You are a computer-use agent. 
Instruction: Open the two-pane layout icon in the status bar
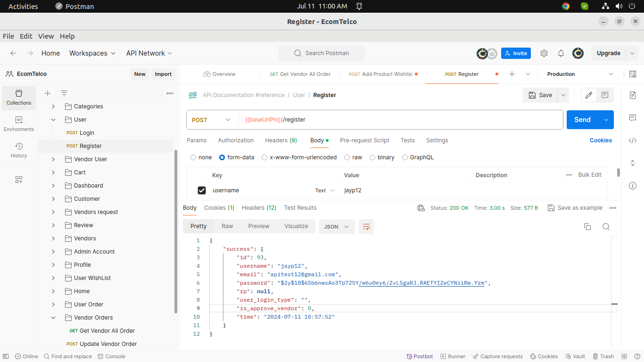pyautogui.click(x=624, y=356)
